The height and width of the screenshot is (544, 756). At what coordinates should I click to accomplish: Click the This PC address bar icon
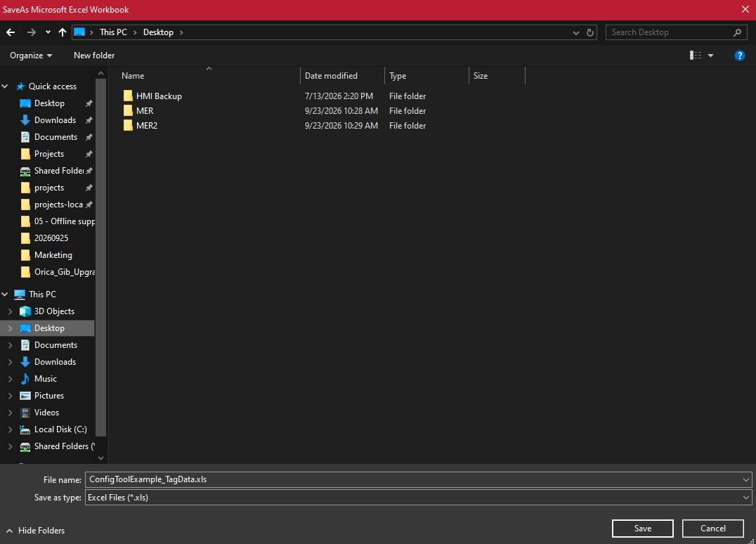coord(79,32)
